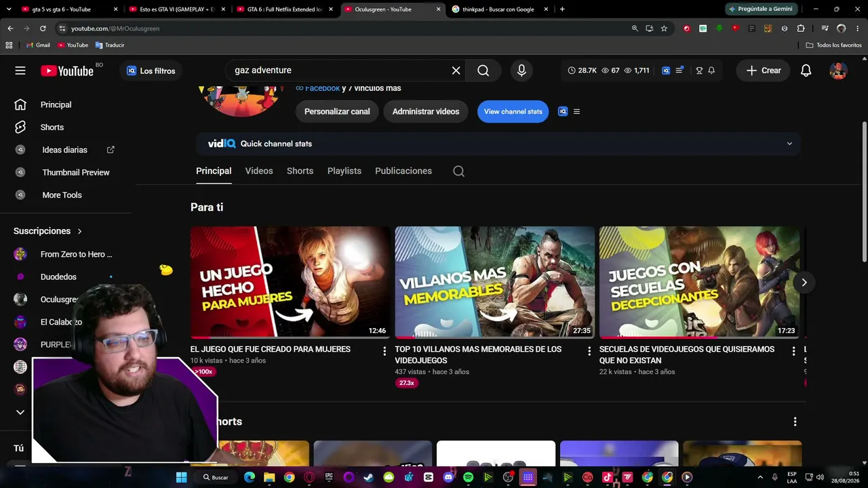Open the Chrome apps grid shortcut

9,45
